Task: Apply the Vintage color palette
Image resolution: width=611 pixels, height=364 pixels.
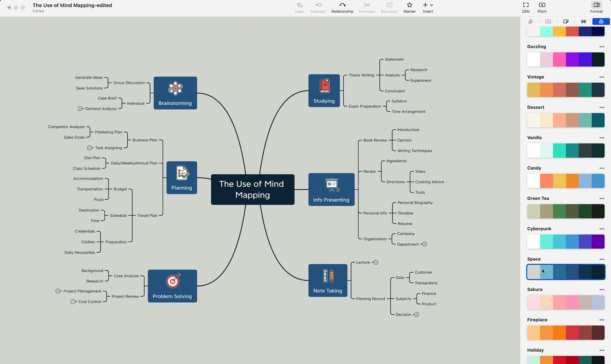Action: (566, 90)
